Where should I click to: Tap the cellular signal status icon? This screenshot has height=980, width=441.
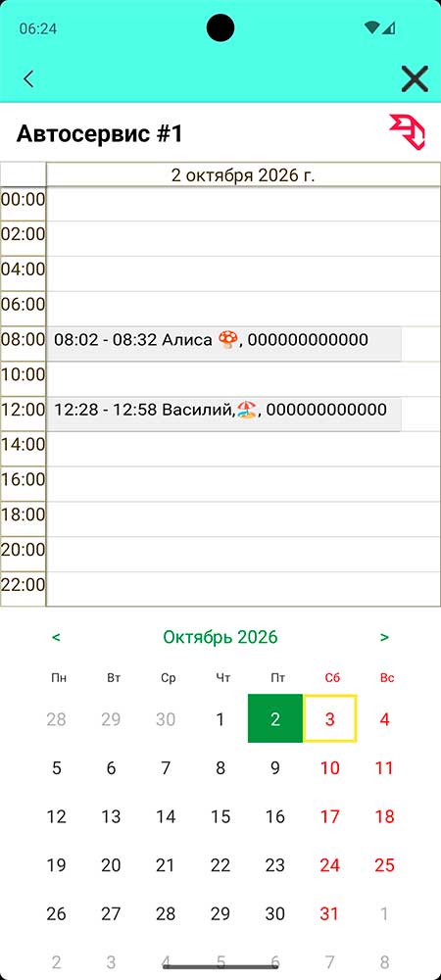pyautogui.click(x=388, y=27)
